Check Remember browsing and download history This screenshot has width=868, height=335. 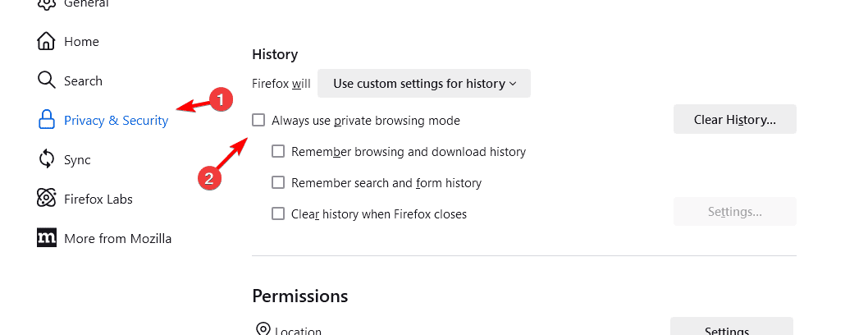tap(278, 151)
